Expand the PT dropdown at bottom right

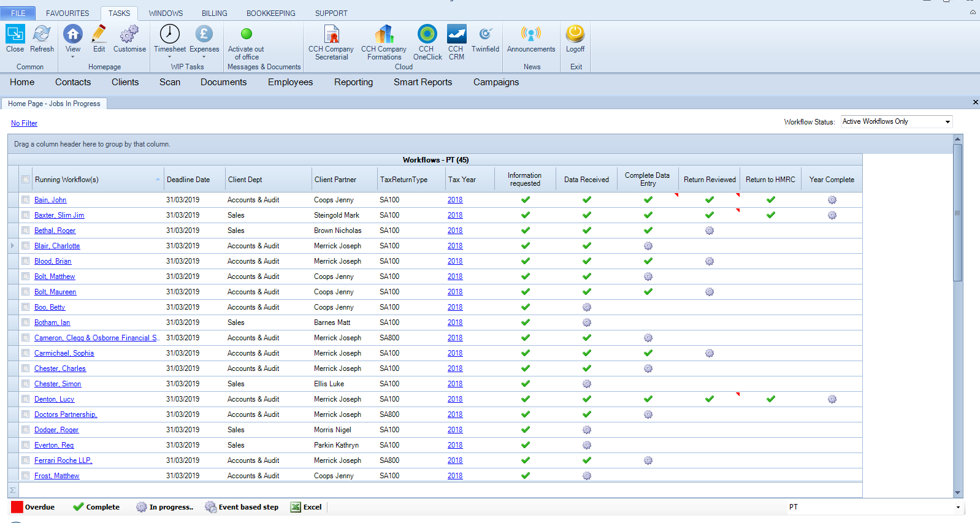coord(958,508)
